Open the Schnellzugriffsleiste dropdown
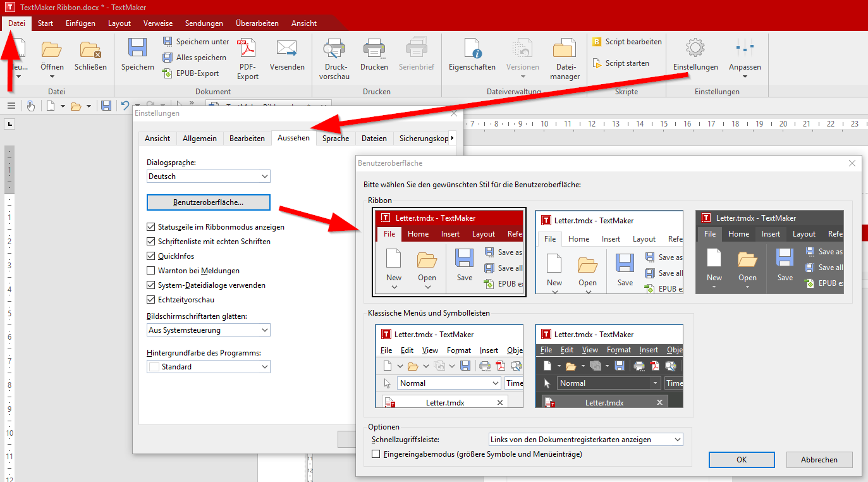The width and height of the screenshot is (868, 482). (586, 439)
